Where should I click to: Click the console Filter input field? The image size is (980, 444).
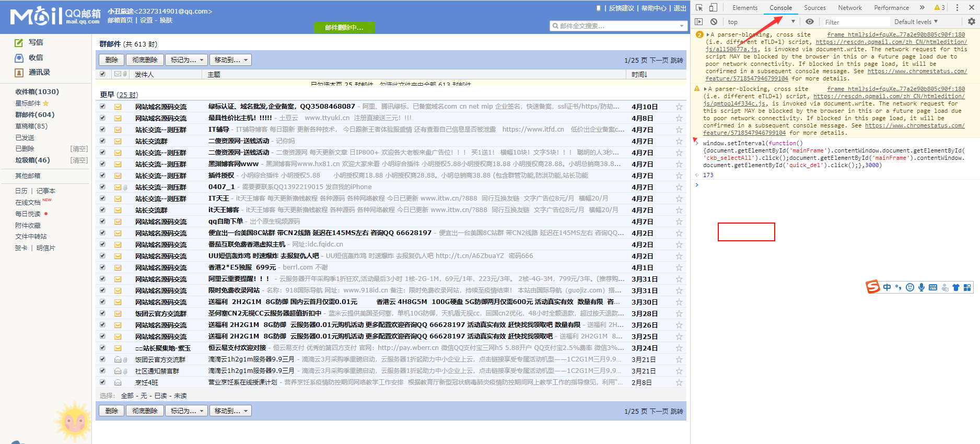[856, 22]
